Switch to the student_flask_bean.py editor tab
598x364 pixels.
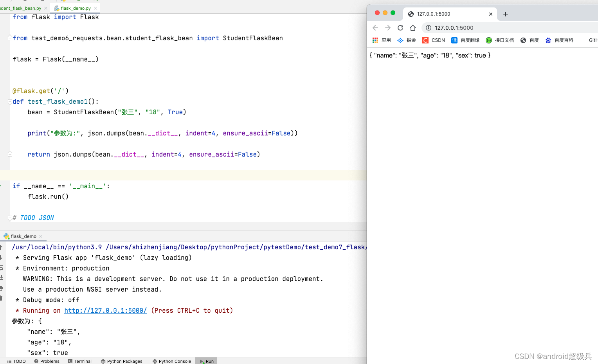pyautogui.click(x=21, y=8)
